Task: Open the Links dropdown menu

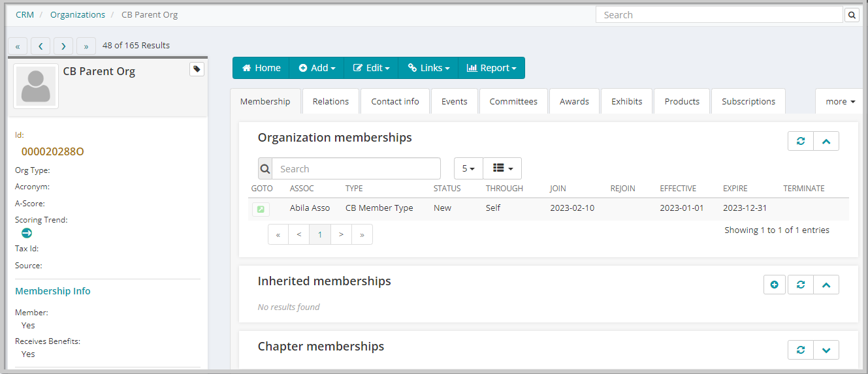Action: click(428, 68)
